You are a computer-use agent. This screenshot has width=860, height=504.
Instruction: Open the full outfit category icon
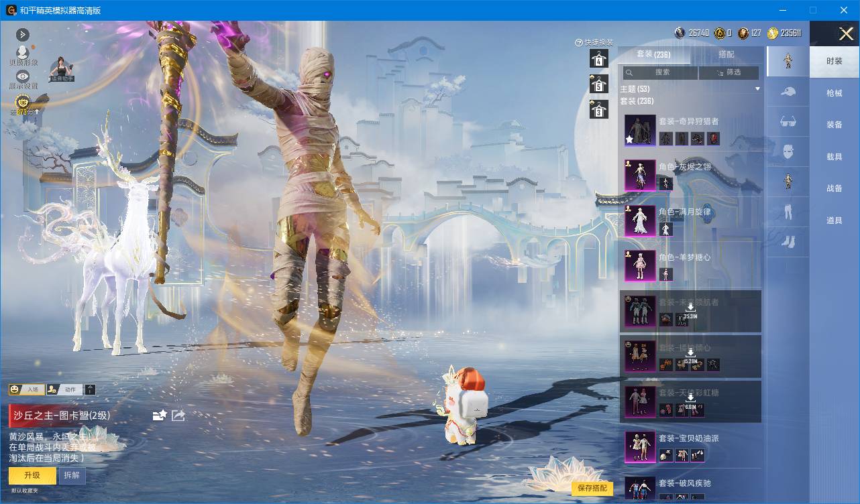788,62
